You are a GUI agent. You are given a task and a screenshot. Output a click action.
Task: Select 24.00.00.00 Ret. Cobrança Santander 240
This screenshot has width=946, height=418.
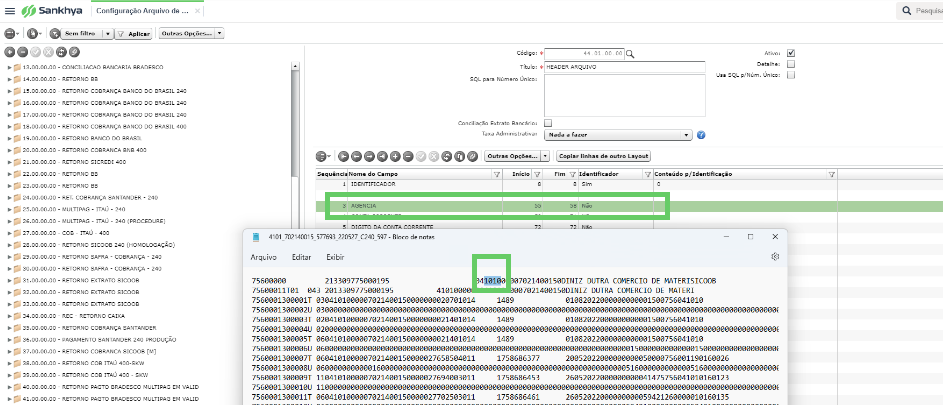(x=90, y=197)
